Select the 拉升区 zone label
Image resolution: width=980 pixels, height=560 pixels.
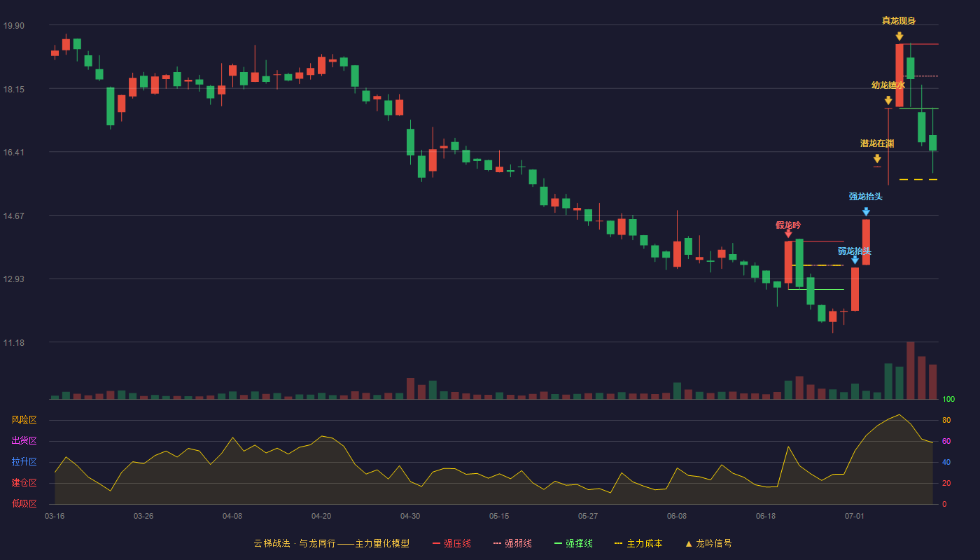24,462
